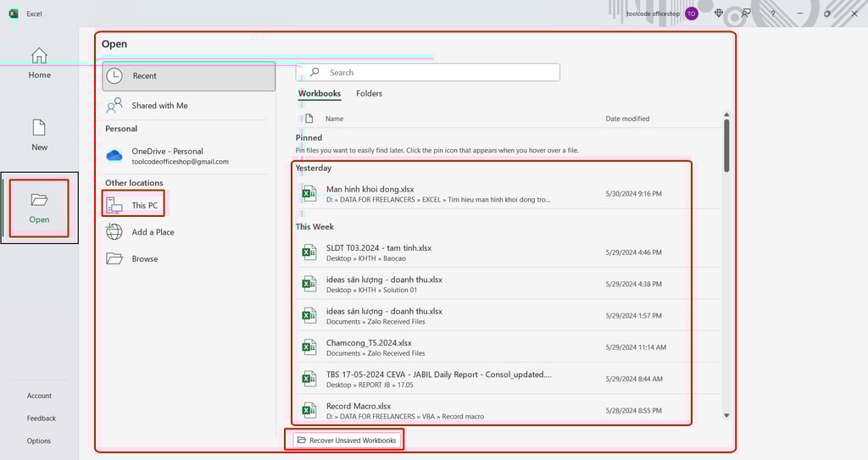Click the 5/29/2024 11:14 AM date
Image resolution: width=868 pixels, height=460 pixels.
[636, 347]
